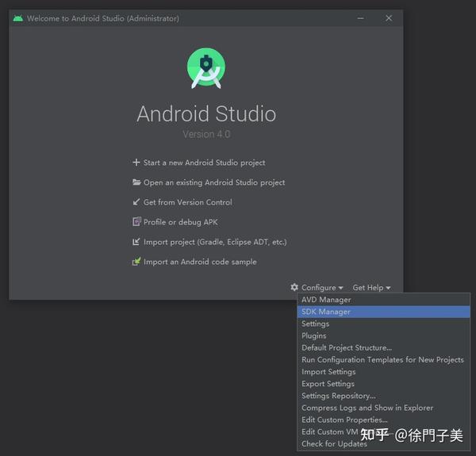Choose Get from Version Control
This screenshot has width=476, height=456.
[187, 202]
